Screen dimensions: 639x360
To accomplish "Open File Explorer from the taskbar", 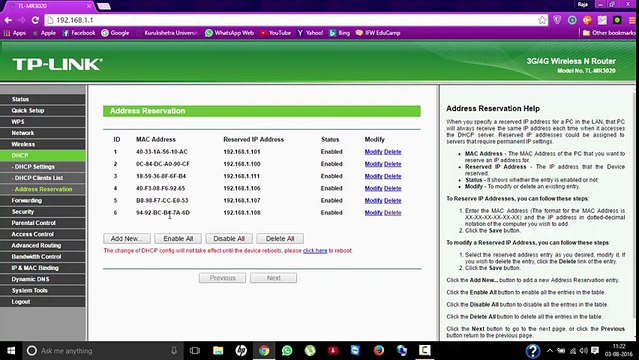I will pyautogui.click(x=218, y=351).
